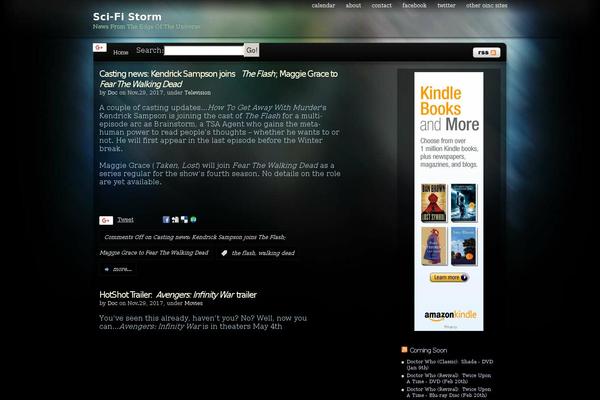Click the rss feed button
This screenshot has width=600, height=400.
coord(486,52)
